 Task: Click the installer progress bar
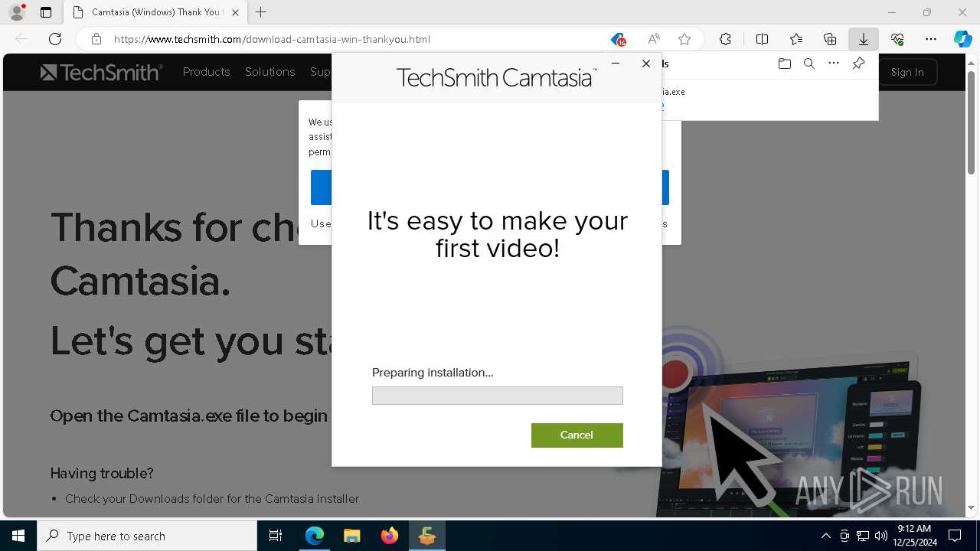[x=497, y=395]
